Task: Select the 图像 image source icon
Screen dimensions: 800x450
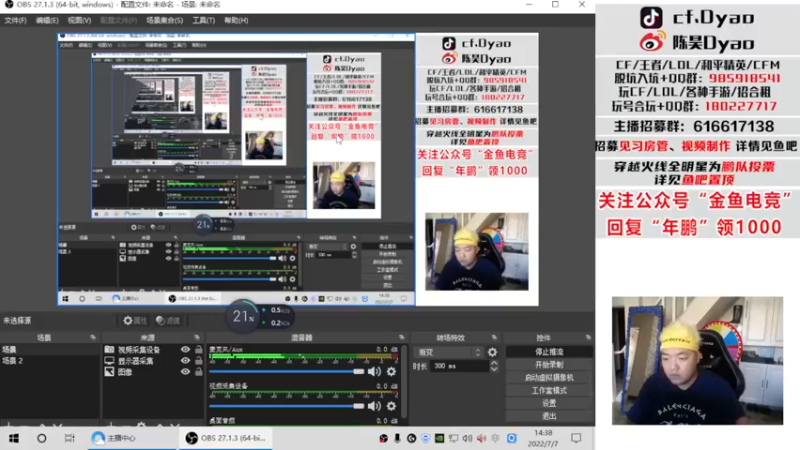Action: (x=109, y=372)
